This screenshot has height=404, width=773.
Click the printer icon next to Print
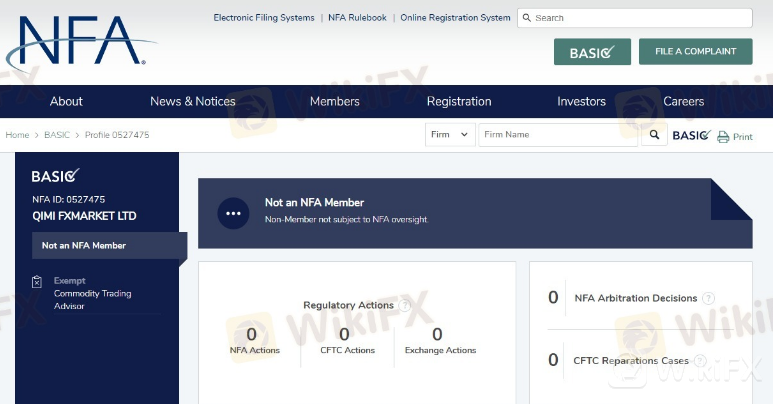coord(723,136)
